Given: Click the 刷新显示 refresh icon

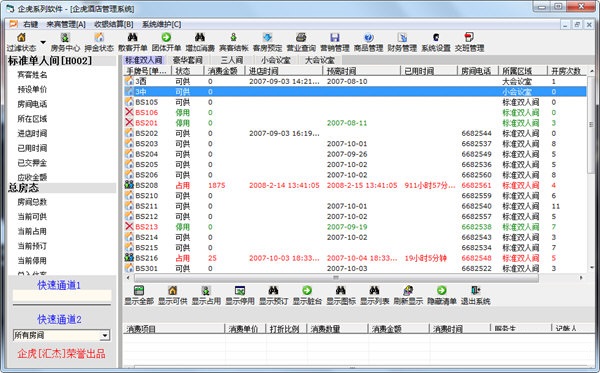Looking at the screenshot, I should 408,290.
